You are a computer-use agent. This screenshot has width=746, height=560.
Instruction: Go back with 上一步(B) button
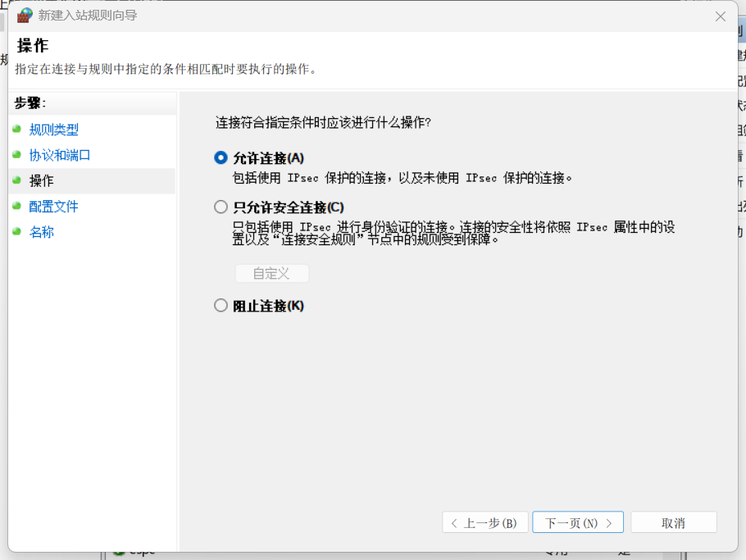click(484, 522)
